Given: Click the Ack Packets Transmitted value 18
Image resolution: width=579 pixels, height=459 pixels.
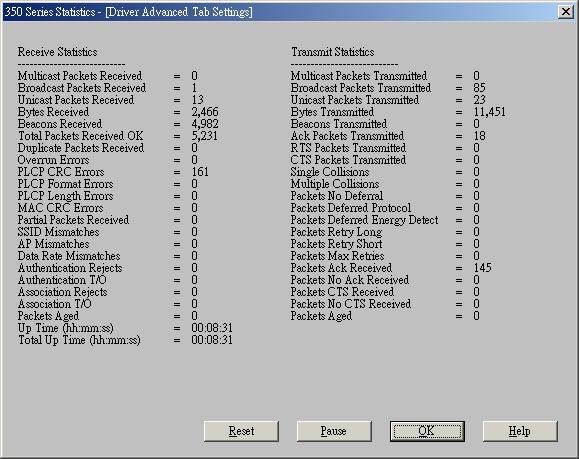Looking at the screenshot, I should point(480,136).
